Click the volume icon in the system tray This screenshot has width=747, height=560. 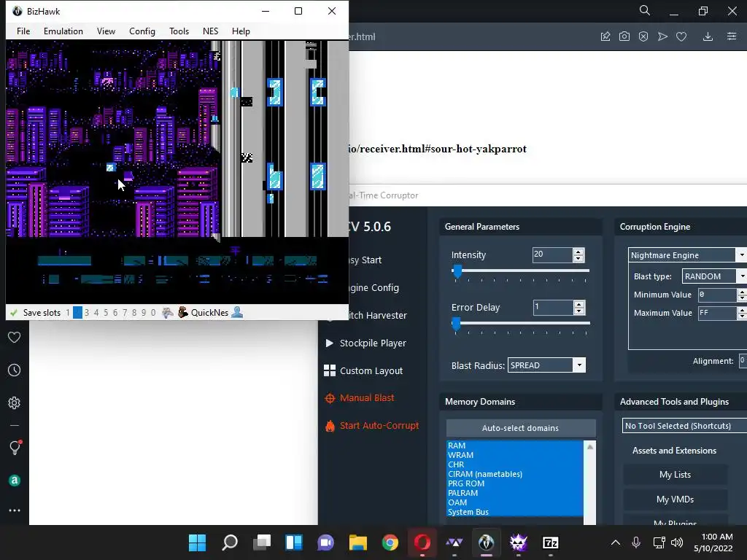coord(676,542)
